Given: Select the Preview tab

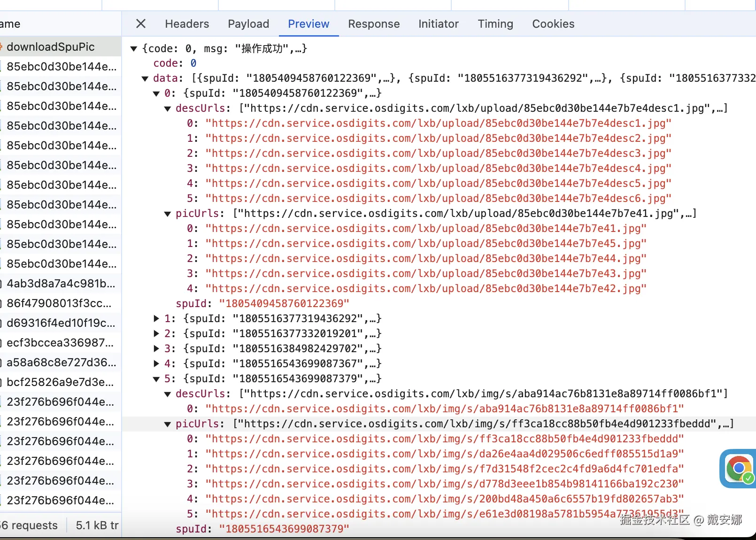Looking at the screenshot, I should 309,24.
